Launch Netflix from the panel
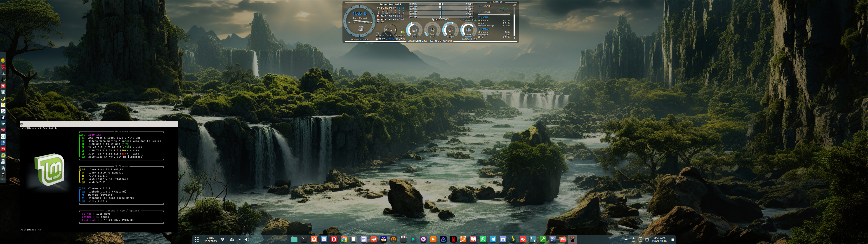The height and width of the screenshot is (244, 868). point(453,239)
